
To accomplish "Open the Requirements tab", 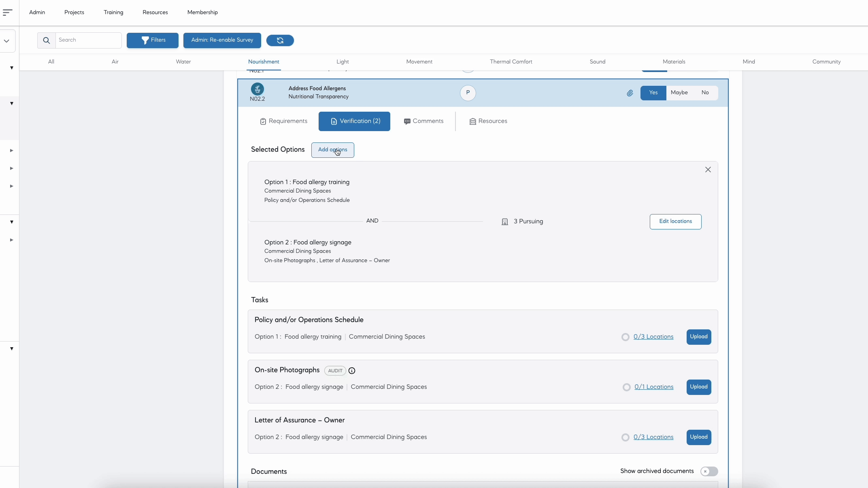I will (284, 121).
